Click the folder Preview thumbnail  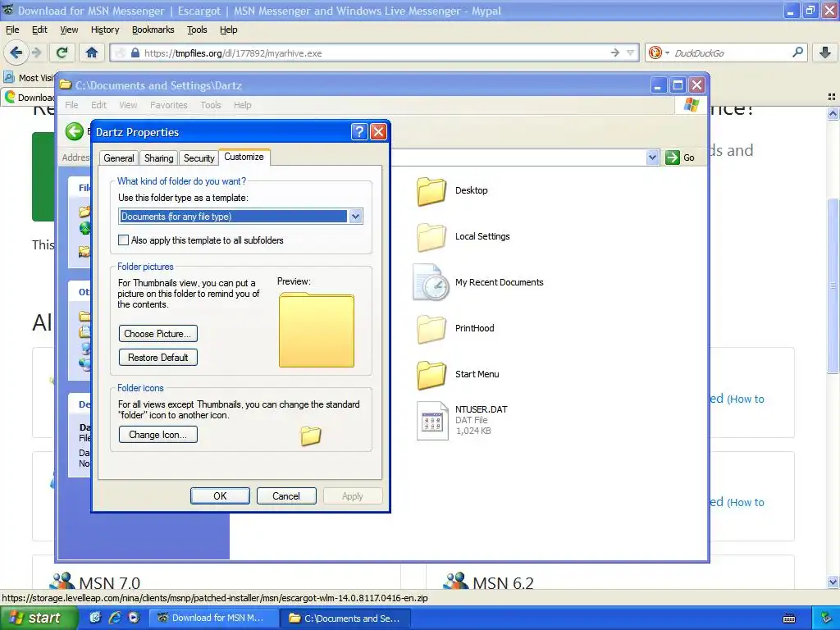point(317,330)
